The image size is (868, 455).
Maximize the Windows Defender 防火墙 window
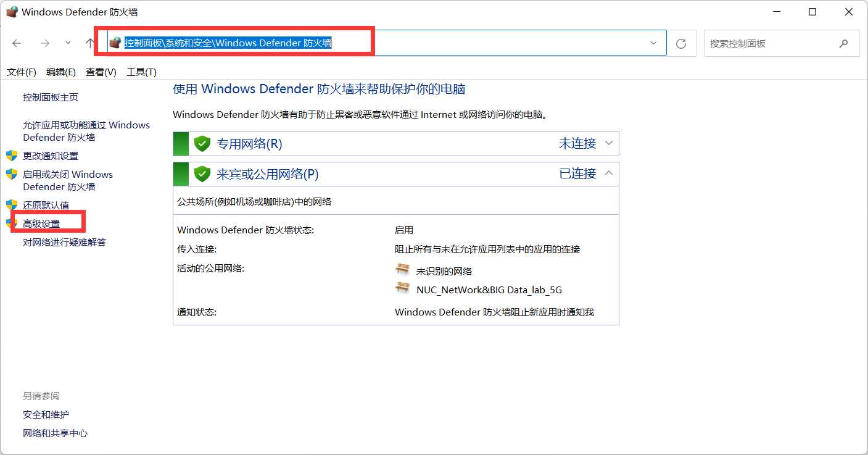(x=812, y=12)
